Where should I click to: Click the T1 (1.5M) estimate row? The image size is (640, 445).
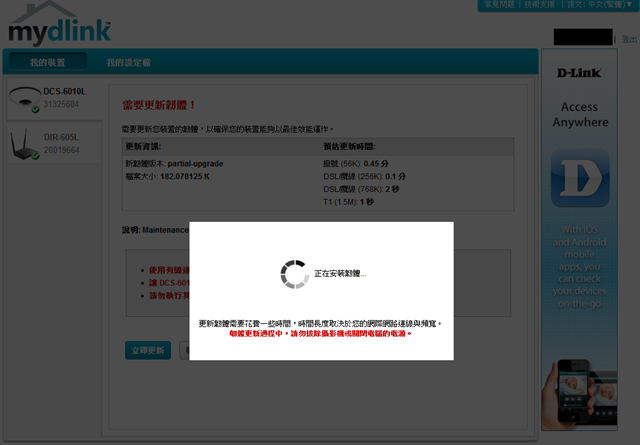coord(348,202)
